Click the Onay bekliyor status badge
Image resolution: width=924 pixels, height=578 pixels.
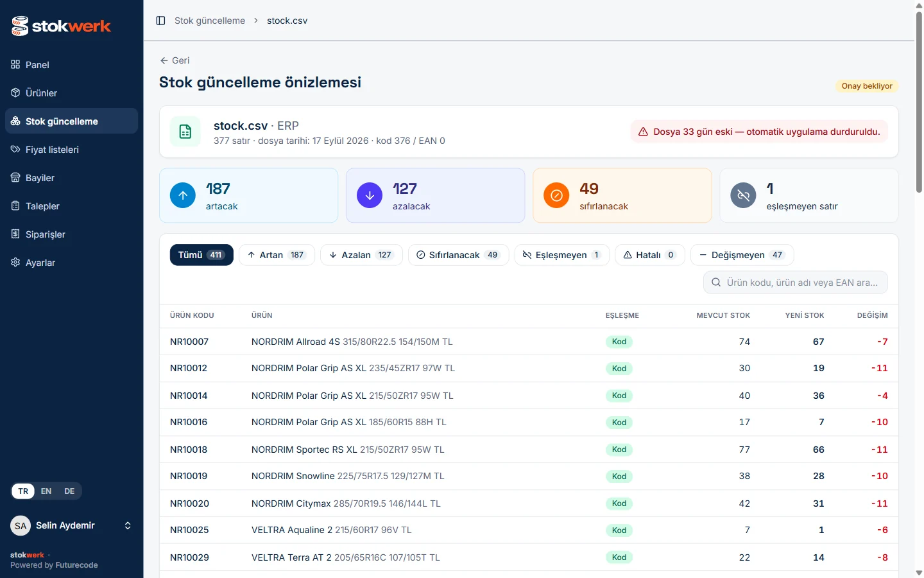tap(867, 86)
